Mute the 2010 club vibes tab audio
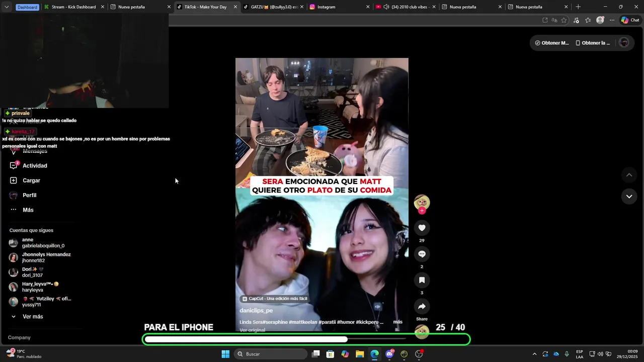This screenshot has width=644, height=362. point(386,7)
